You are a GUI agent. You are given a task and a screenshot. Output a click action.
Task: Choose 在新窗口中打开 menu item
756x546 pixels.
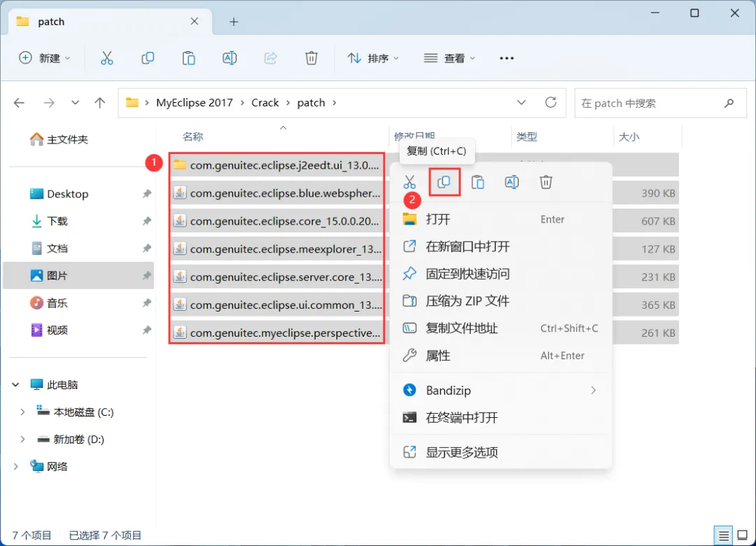500,246
